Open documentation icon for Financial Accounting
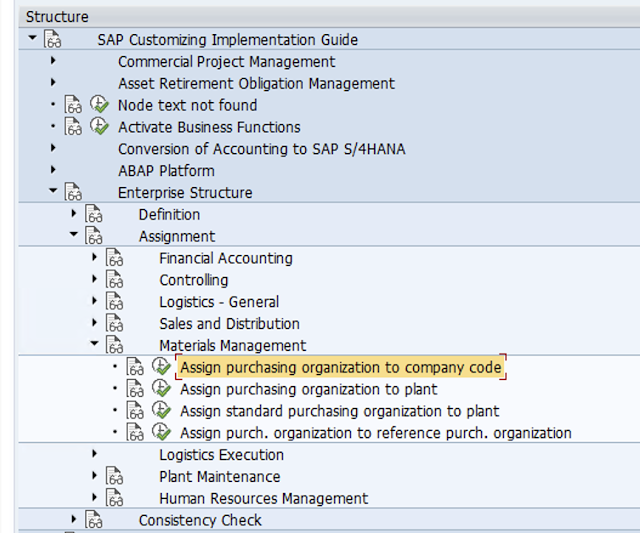The width and height of the screenshot is (640, 533). pos(115,258)
